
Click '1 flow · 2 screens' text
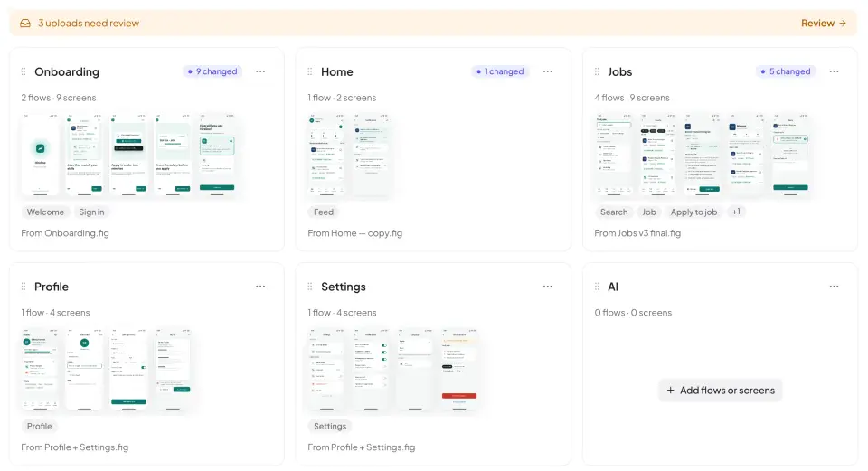tap(342, 98)
